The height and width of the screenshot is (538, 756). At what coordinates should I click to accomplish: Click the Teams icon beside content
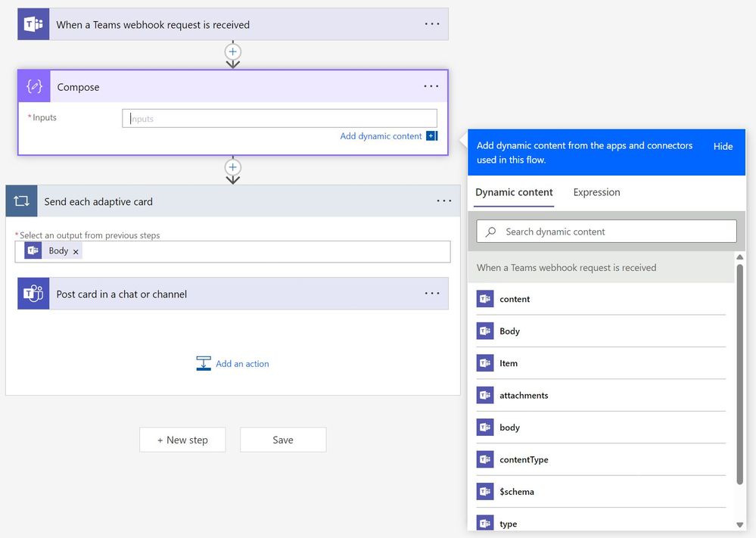tap(485, 299)
